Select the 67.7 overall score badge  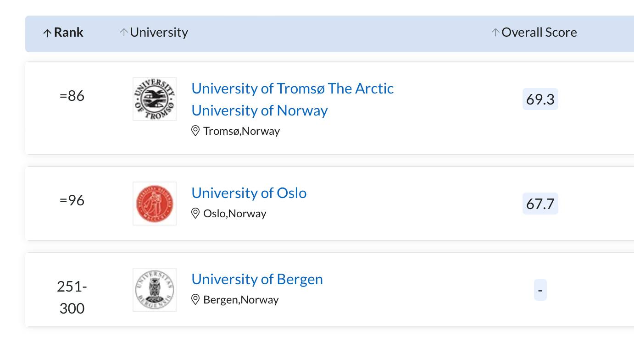[x=540, y=204]
